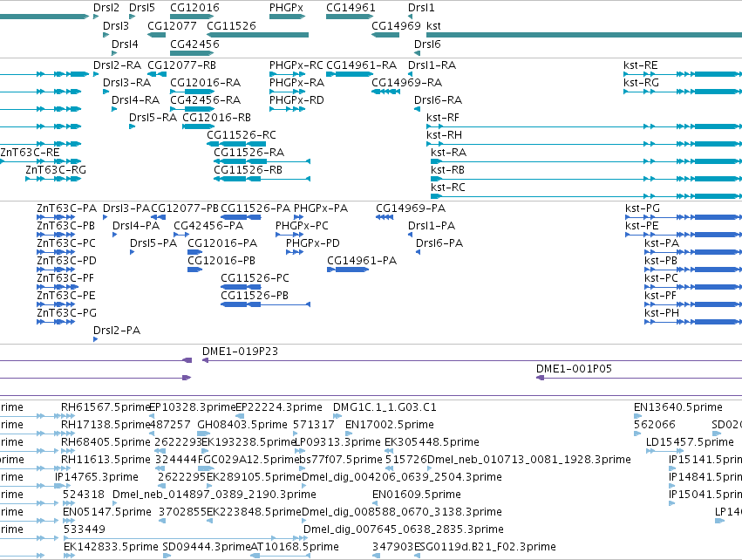Click the CG14969-PA protein label

pyautogui.click(x=411, y=208)
